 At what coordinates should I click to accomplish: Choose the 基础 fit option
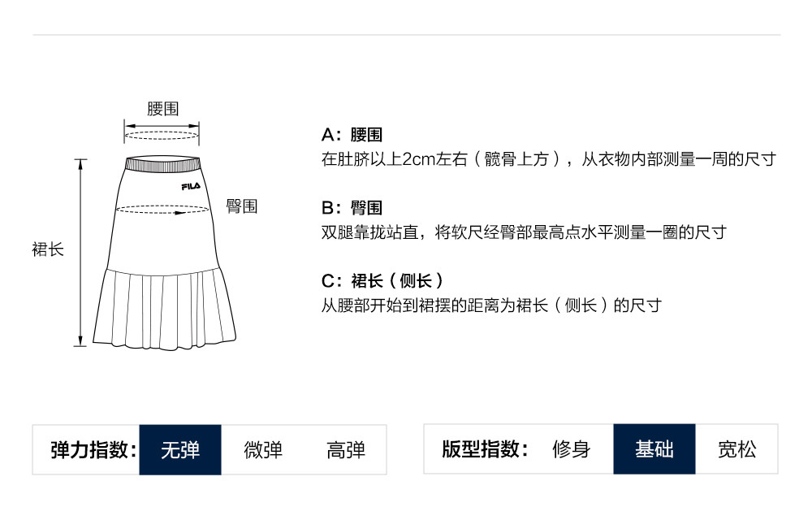654,448
